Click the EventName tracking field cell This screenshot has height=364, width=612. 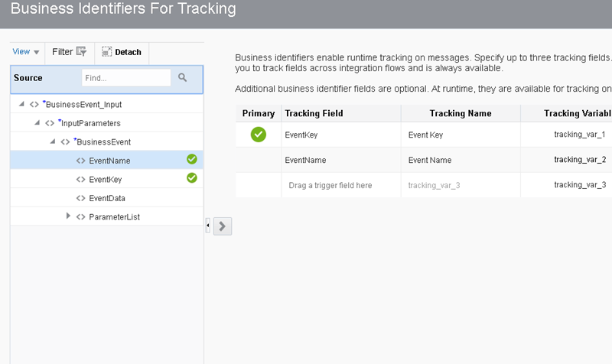coord(341,160)
